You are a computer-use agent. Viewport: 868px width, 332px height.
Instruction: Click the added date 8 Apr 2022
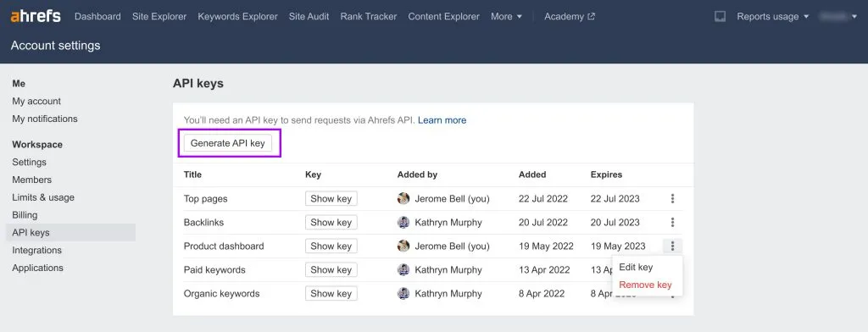542,294
